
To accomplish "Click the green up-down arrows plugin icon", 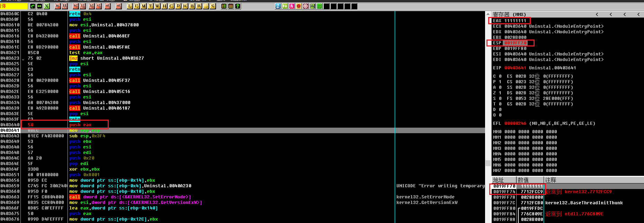I will pyautogui.click(x=285, y=6).
